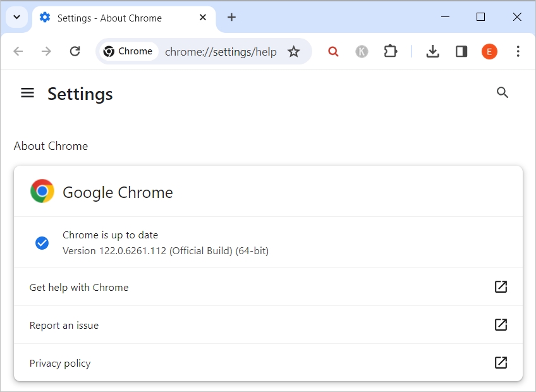Open the profile avatar E menu
Viewport: 536px width, 392px height.
(489, 52)
